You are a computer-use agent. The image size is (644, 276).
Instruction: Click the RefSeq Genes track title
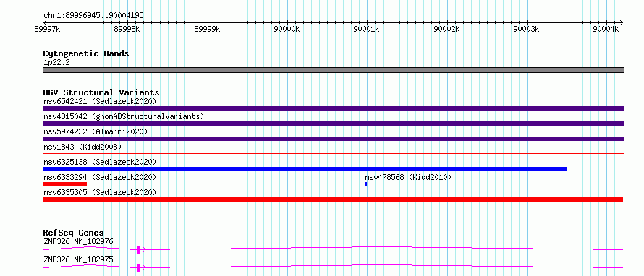coord(74,233)
